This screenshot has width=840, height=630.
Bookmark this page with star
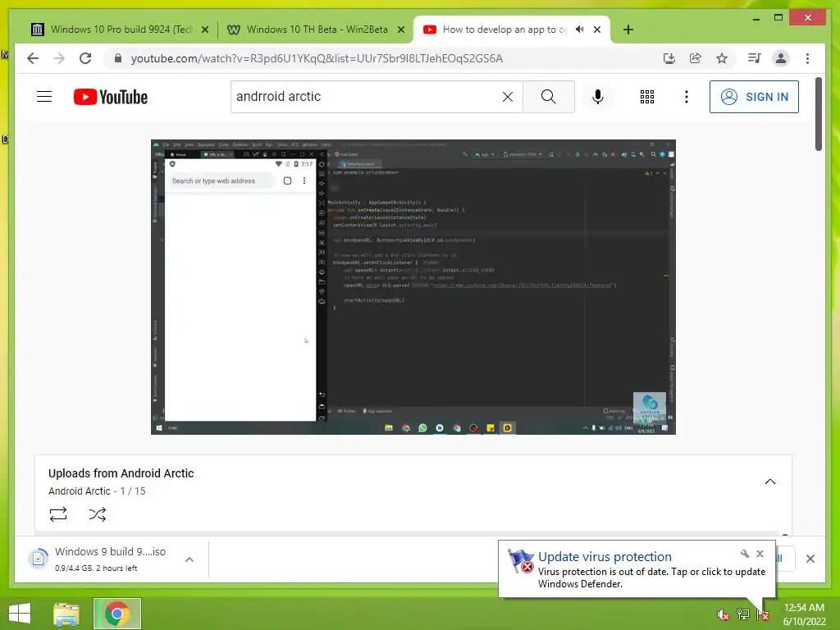pyautogui.click(x=722, y=58)
